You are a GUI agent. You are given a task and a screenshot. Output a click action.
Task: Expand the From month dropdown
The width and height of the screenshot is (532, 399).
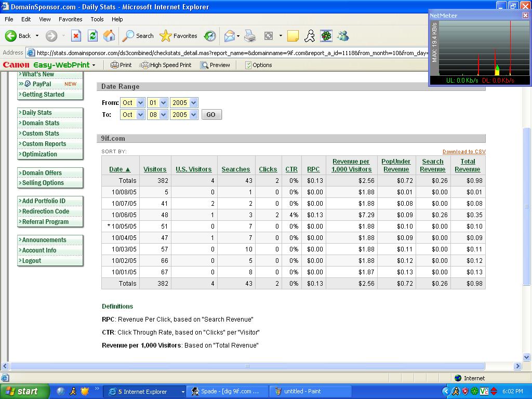[x=140, y=103]
